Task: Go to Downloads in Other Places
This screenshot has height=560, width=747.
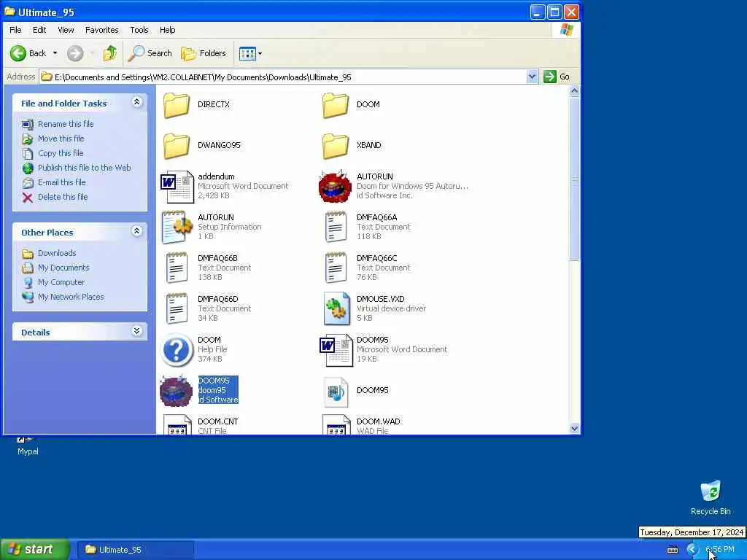Action: (x=57, y=253)
